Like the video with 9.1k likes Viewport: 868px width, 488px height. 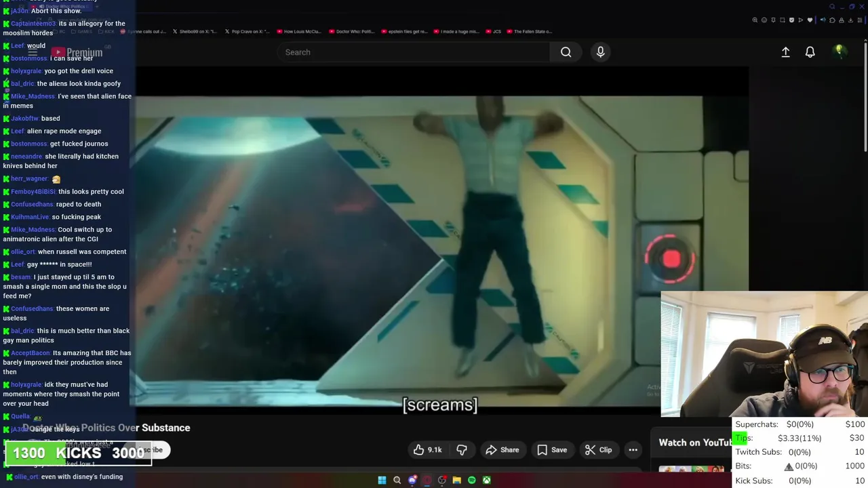pos(427,450)
